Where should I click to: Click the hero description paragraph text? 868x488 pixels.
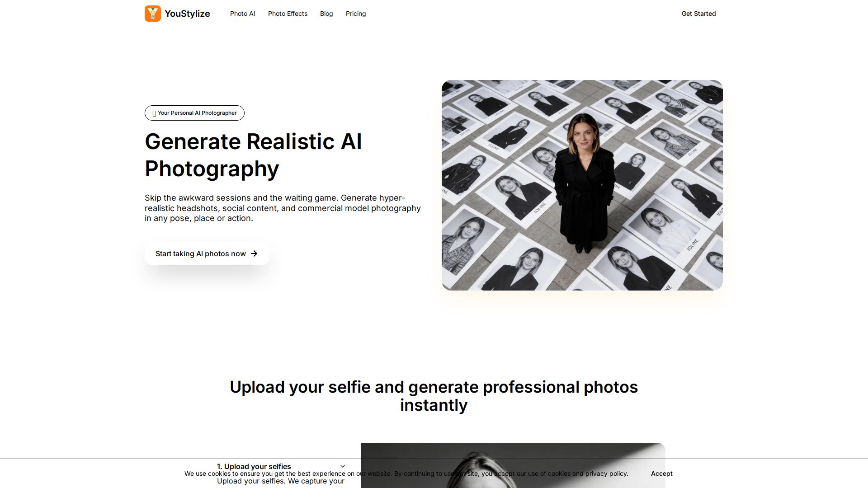click(283, 208)
